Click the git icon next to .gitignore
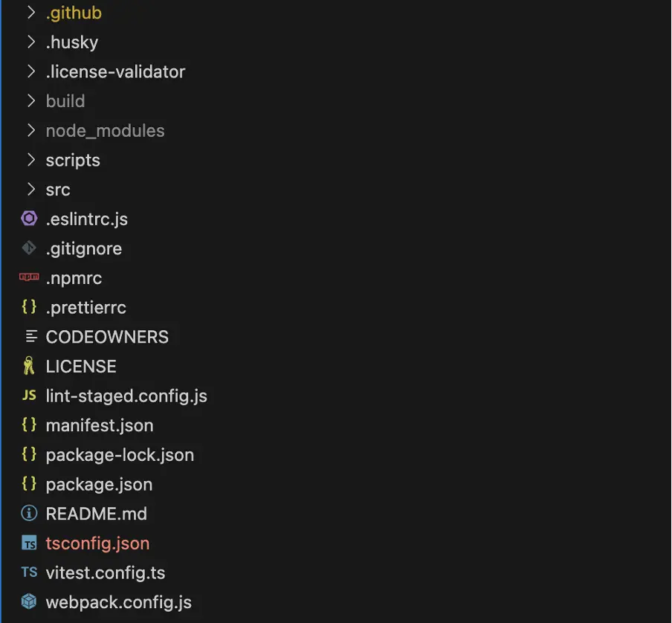The height and width of the screenshot is (623, 672). [x=29, y=248]
